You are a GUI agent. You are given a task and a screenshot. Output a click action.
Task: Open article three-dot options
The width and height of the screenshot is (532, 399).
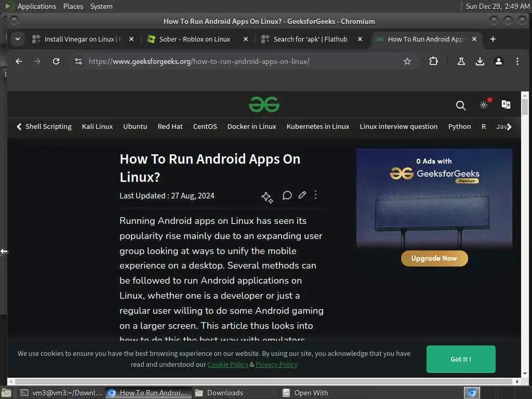pos(315,195)
